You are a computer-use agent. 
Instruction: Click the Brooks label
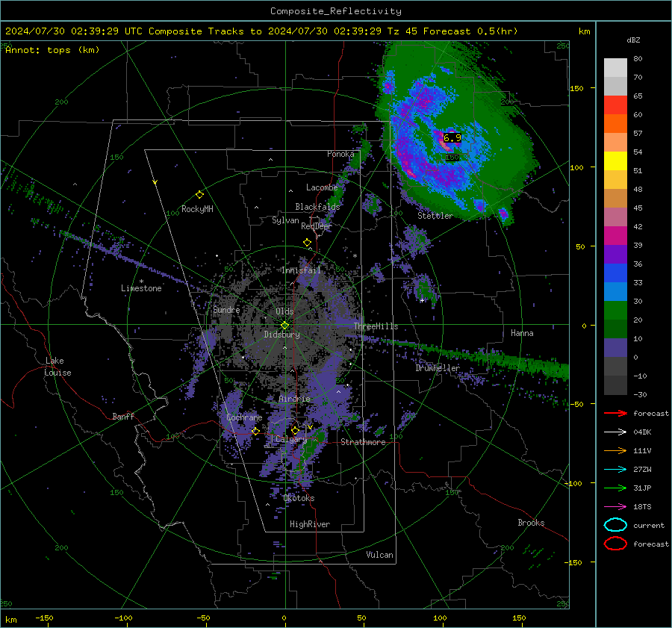coord(531,523)
